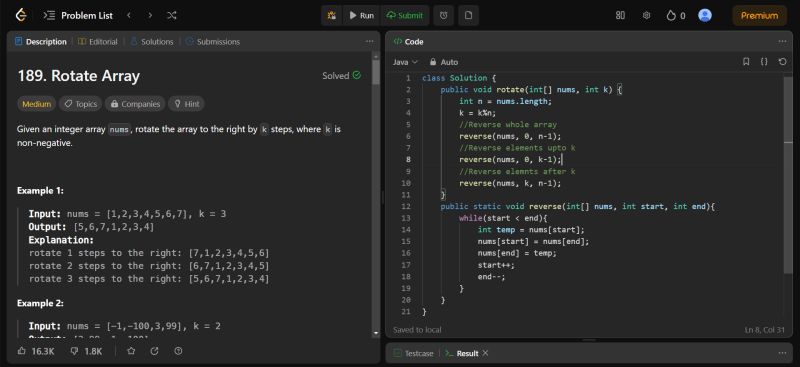The image size is (800, 367).
Task: Switch to the Solutions tab
Action: click(152, 42)
